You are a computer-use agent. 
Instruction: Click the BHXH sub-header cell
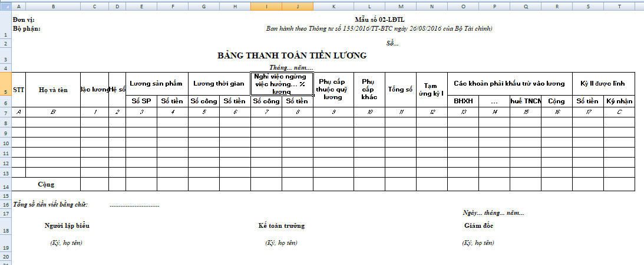463,101
